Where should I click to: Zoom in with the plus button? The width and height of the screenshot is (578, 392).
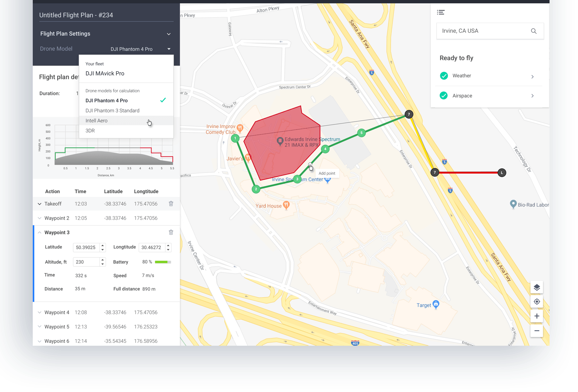point(537,316)
